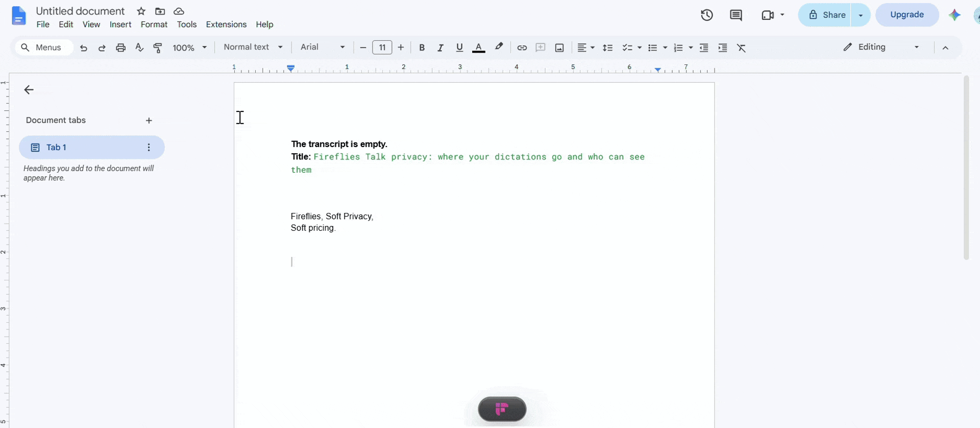Clear formatting with the crossed-T icon

[x=742, y=47]
